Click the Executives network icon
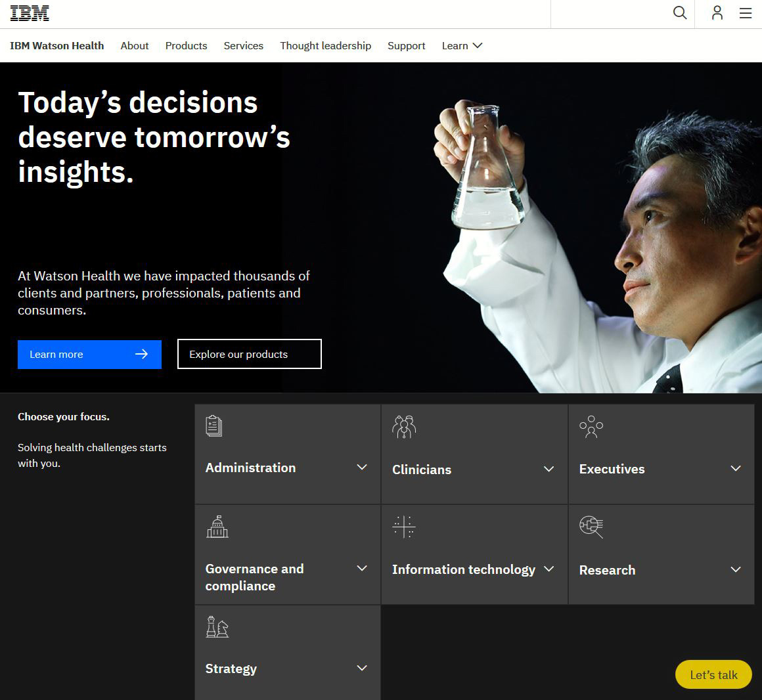This screenshot has height=700, width=762. point(591,427)
